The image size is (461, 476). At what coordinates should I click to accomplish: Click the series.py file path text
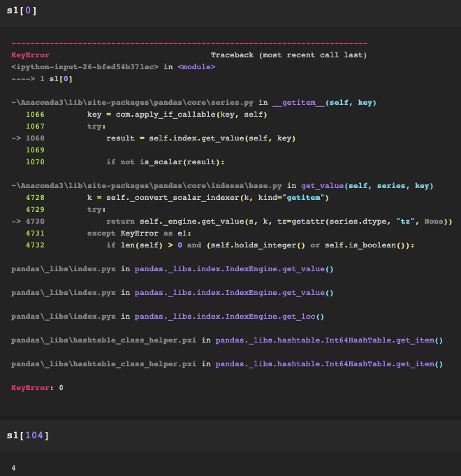point(132,103)
